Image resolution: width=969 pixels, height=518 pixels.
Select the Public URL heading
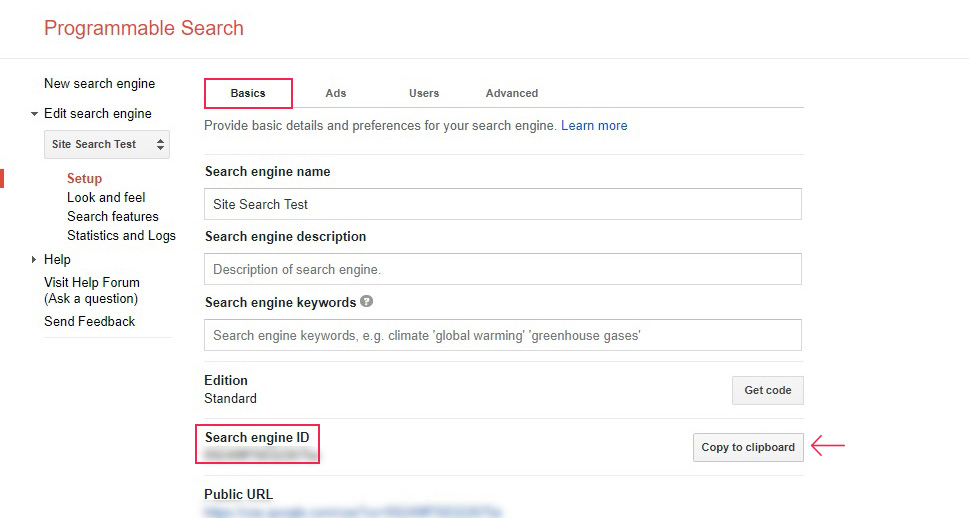point(239,495)
